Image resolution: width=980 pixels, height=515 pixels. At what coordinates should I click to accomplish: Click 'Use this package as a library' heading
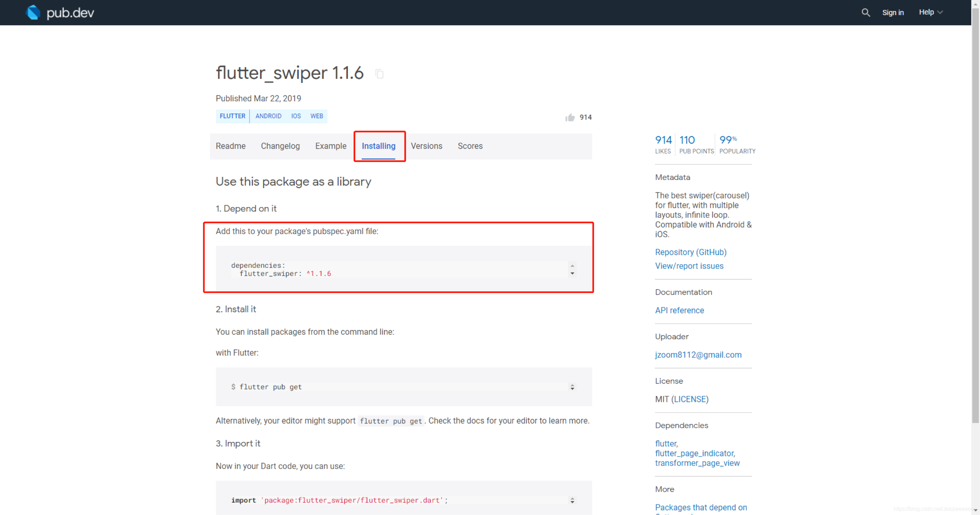(293, 182)
